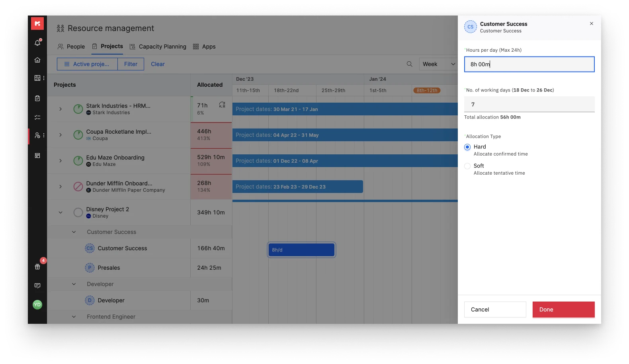
Task: Click the refresh icon beside 71h
Action: coord(222,105)
